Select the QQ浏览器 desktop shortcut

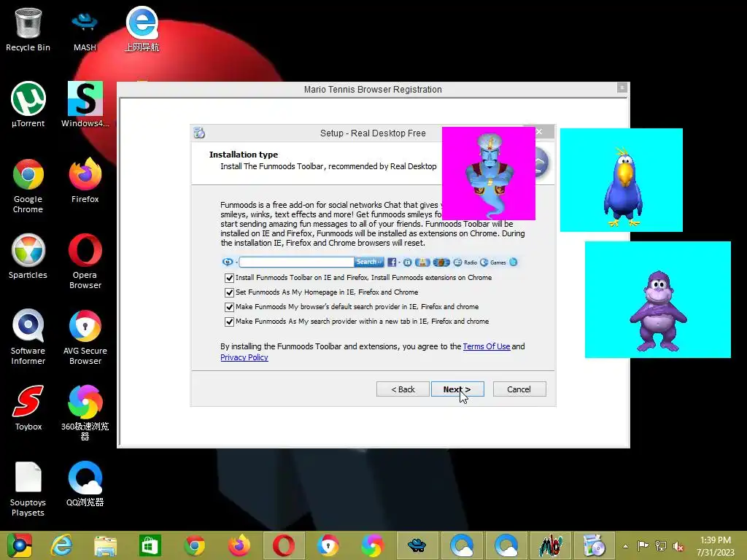pos(85,484)
